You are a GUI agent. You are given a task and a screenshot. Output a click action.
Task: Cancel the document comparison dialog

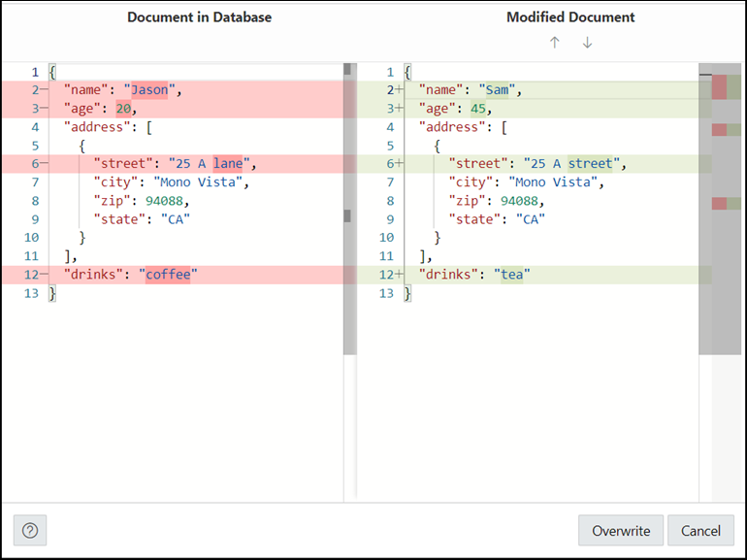point(700,530)
